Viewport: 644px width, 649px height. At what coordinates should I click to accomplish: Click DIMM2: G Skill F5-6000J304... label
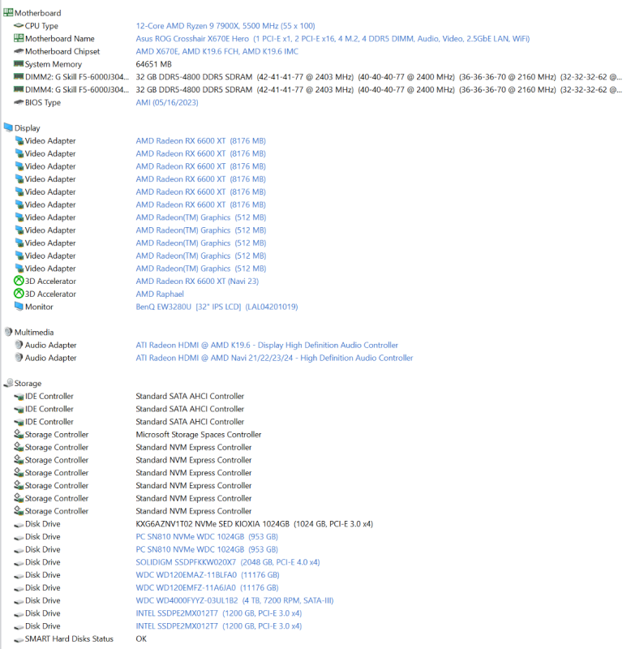tap(77, 77)
